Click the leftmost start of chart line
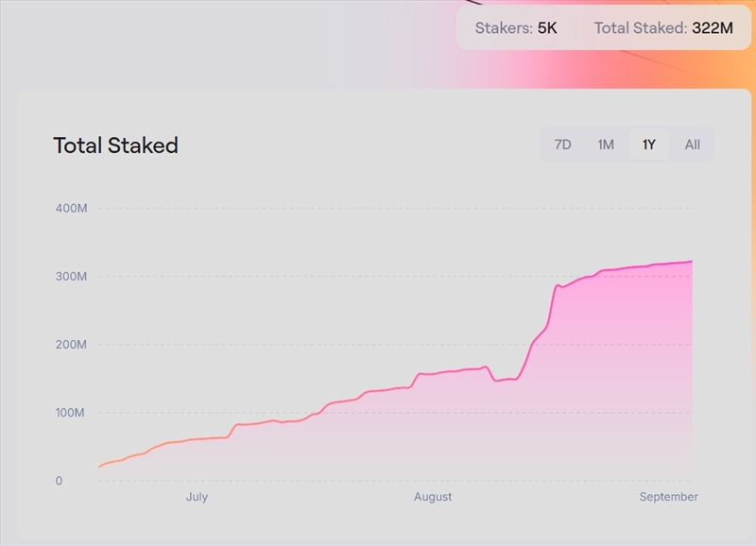Image resolution: width=756 pixels, height=546 pixels. [x=99, y=467]
